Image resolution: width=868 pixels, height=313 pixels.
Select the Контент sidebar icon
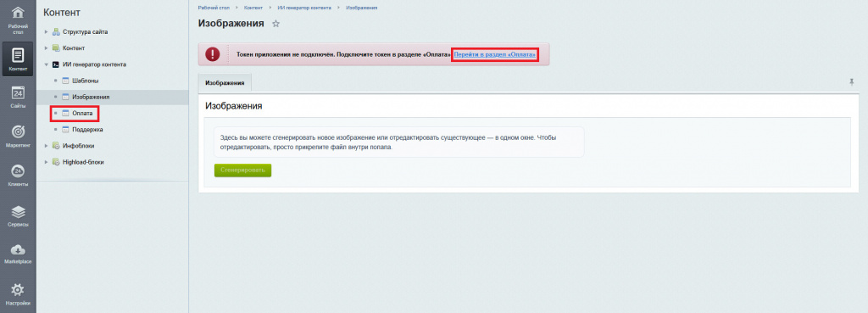tap(18, 55)
